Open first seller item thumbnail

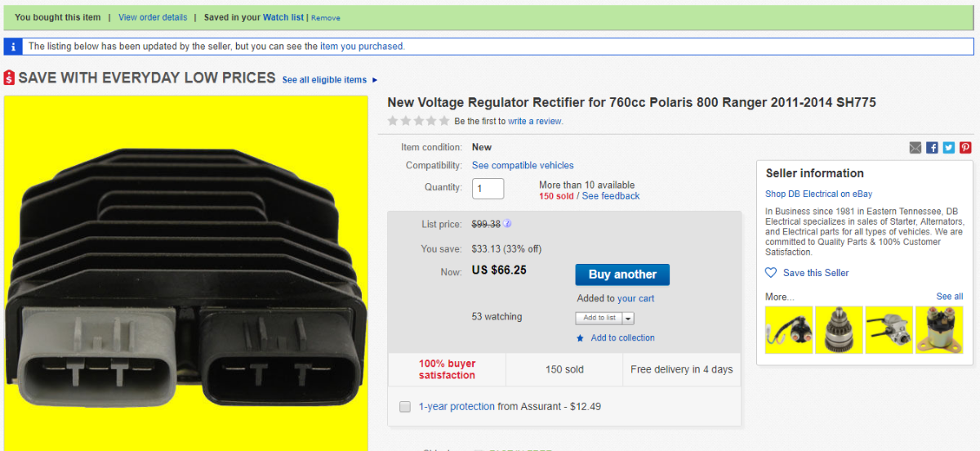[x=789, y=329]
